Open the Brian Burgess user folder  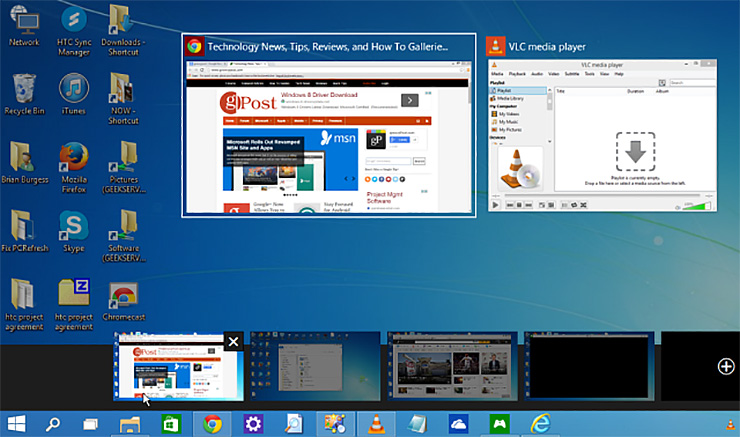tap(25, 163)
